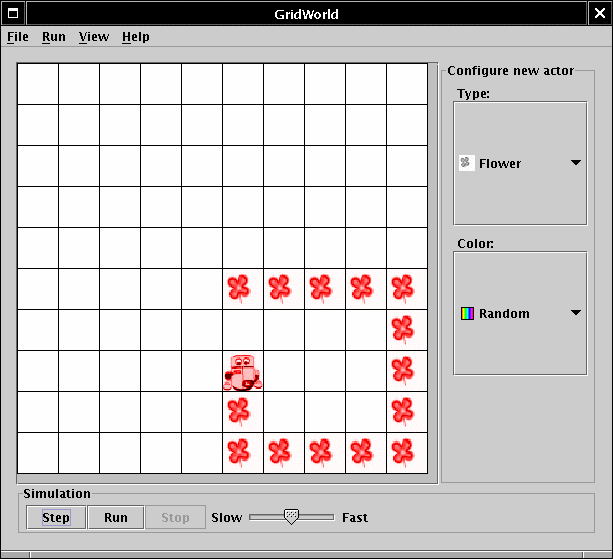Click the empty cell right of the bug
Viewport: 613px width, 559px height.
[x=284, y=371]
